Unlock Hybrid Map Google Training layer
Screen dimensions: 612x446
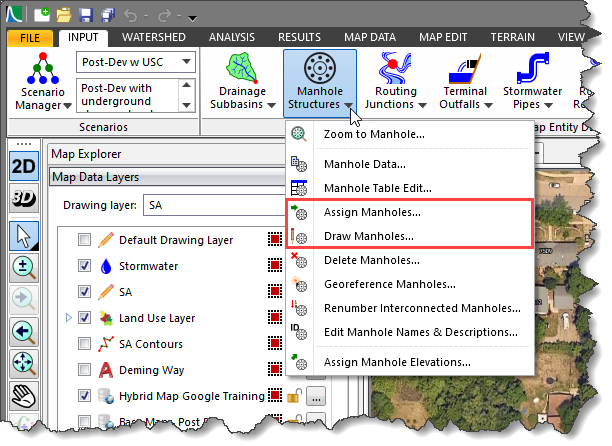pyautogui.click(x=295, y=396)
